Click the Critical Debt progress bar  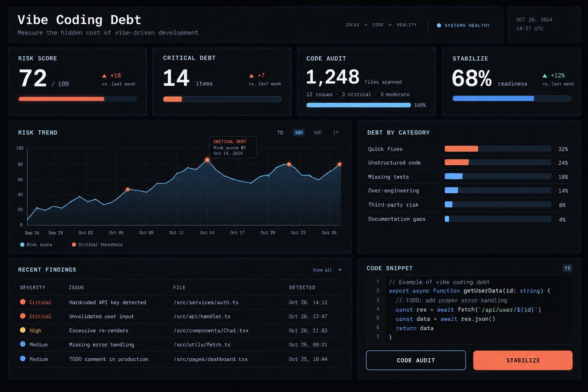pos(222,99)
